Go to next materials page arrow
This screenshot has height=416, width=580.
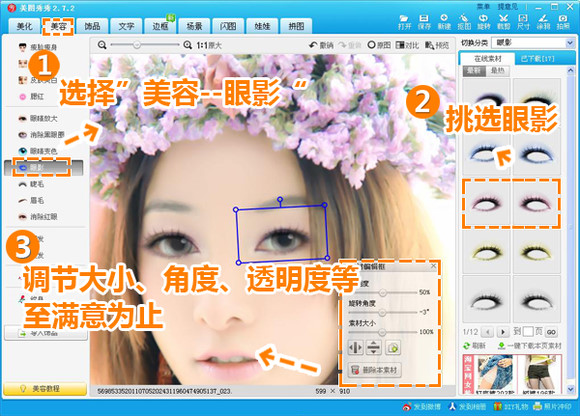[x=502, y=332]
